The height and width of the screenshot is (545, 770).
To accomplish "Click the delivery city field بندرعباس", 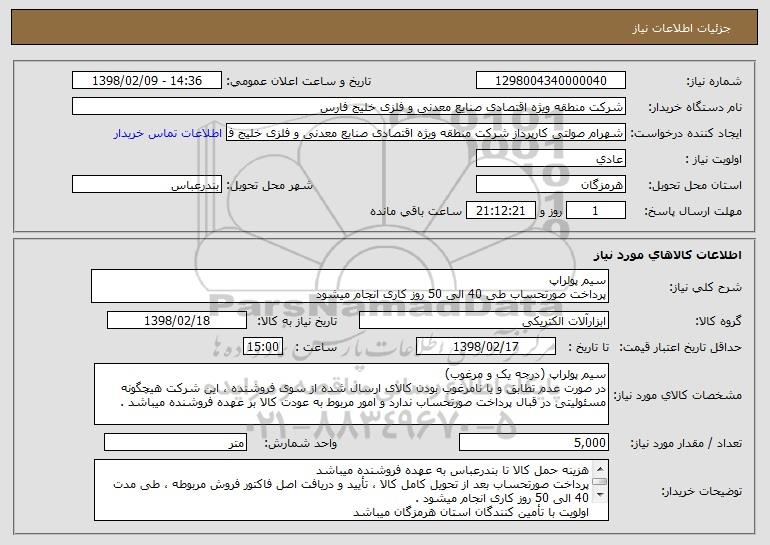I will pyautogui.click(x=147, y=185).
